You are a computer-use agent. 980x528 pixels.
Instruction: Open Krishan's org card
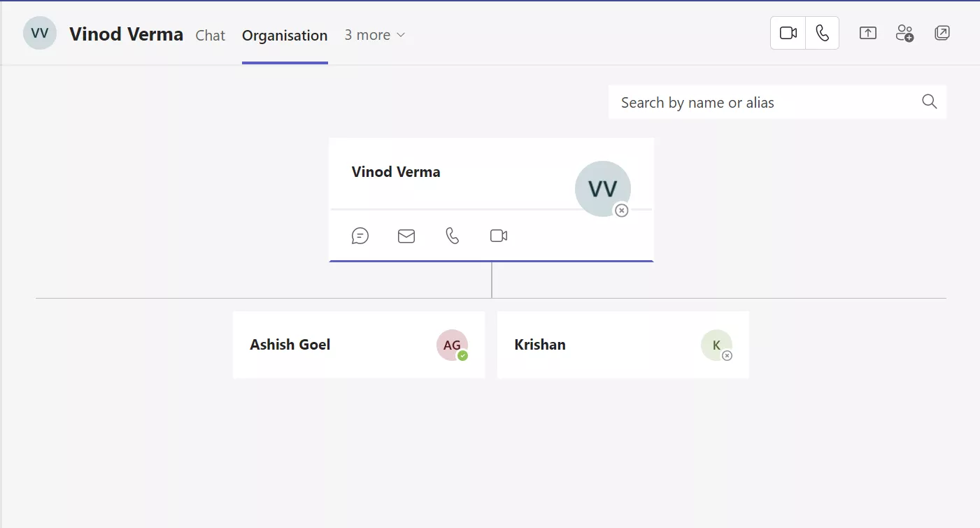coord(623,345)
